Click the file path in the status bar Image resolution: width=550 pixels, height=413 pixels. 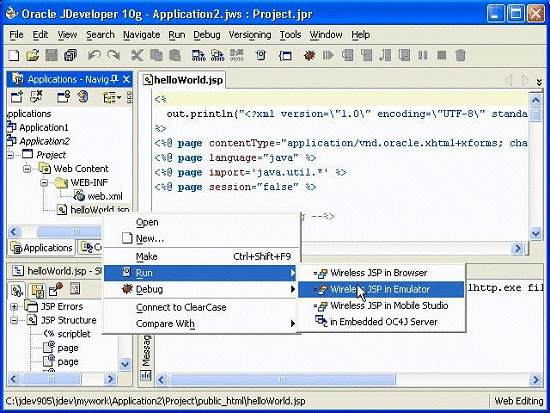(155, 401)
